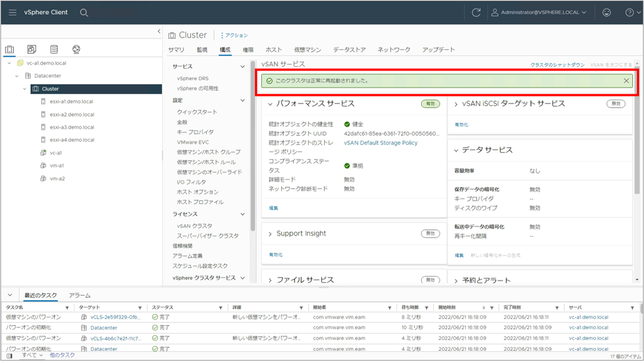Select the Networking inventory icon
The image size is (644, 361).
[76, 49]
